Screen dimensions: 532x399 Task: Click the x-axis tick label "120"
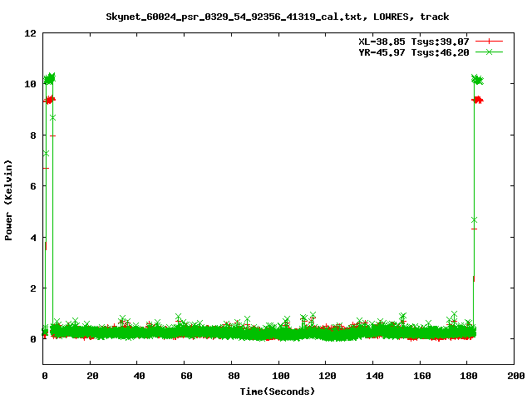pos(328,376)
